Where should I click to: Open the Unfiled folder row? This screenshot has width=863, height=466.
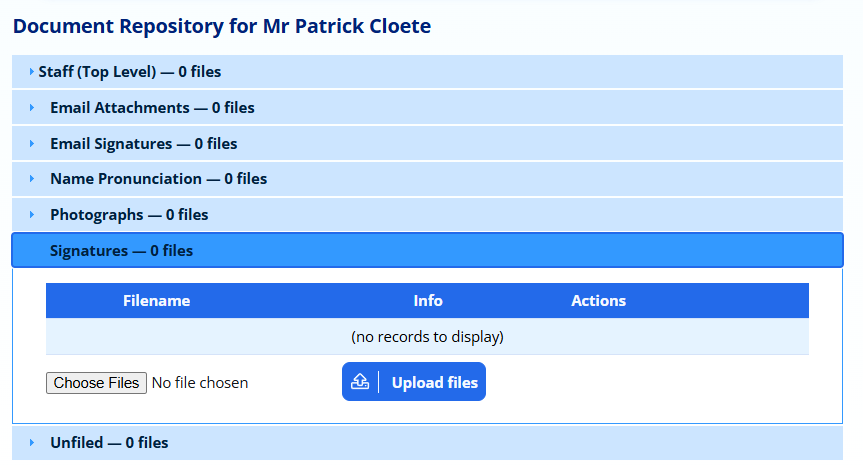109,443
